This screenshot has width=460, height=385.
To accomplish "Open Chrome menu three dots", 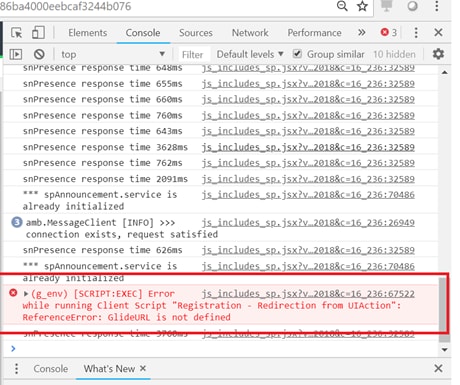I will (437, 6).
